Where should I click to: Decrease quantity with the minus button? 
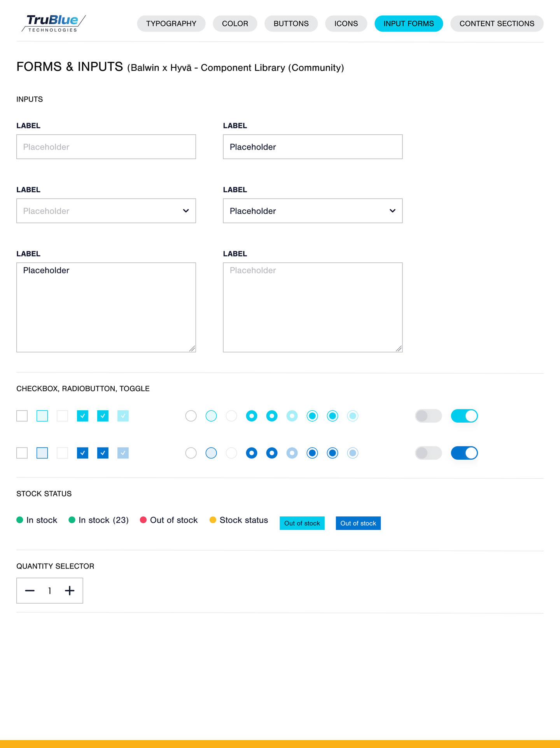coord(30,590)
